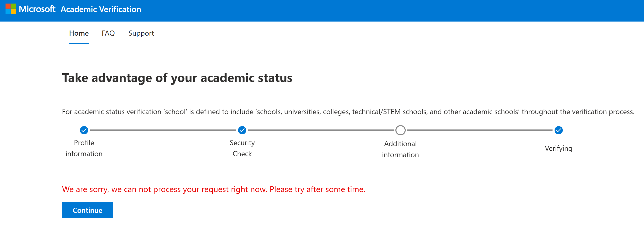
Task: Click the school definition description paragraph
Action: click(348, 112)
